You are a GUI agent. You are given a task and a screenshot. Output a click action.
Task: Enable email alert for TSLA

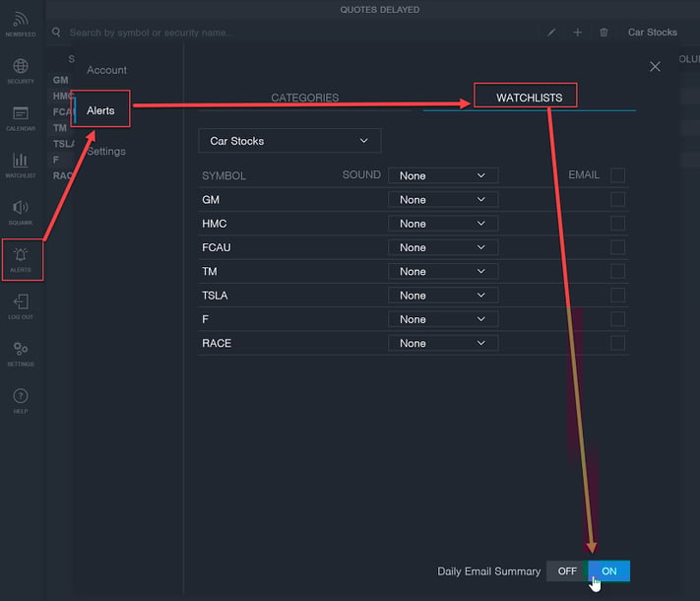click(618, 295)
